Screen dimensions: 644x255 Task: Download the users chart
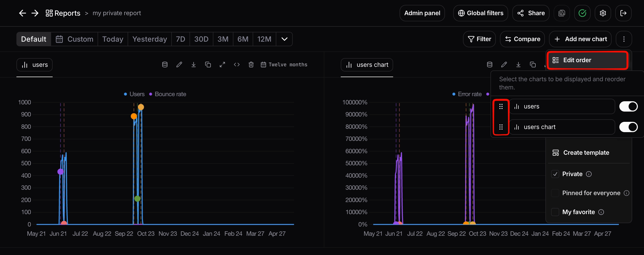[194, 65]
